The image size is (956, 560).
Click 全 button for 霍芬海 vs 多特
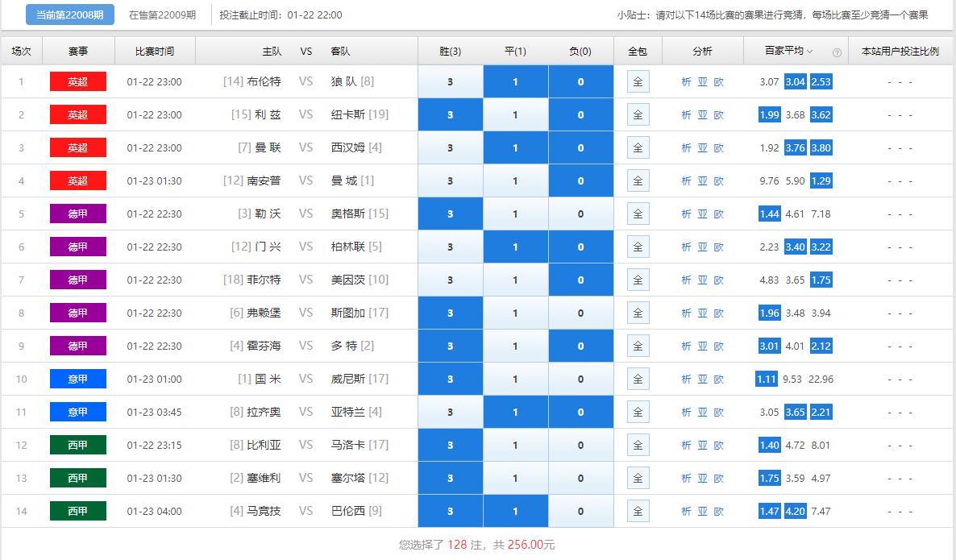[637, 346]
